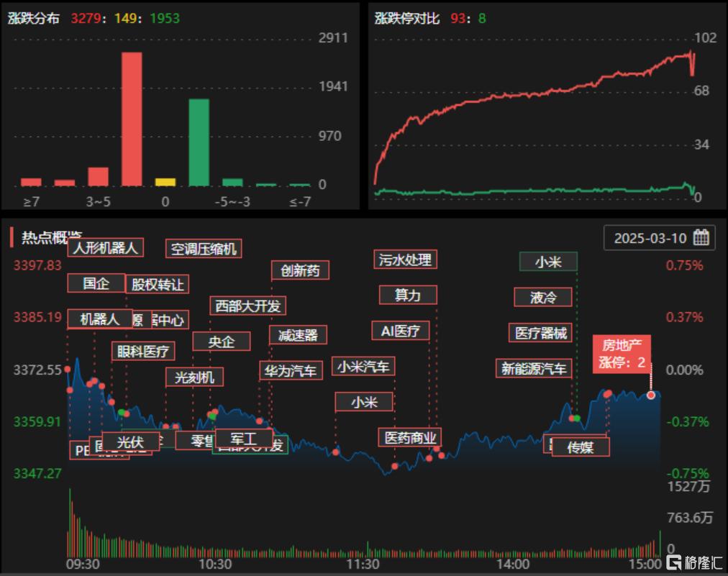Select the 空调压缩机 hotspot tag
Image resolution: width=728 pixels, height=576 pixels.
pyautogui.click(x=204, y=249)
